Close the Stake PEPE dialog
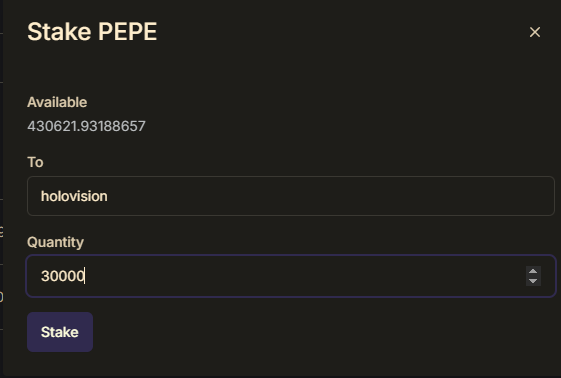561x378 pixels. click(535, 32)
